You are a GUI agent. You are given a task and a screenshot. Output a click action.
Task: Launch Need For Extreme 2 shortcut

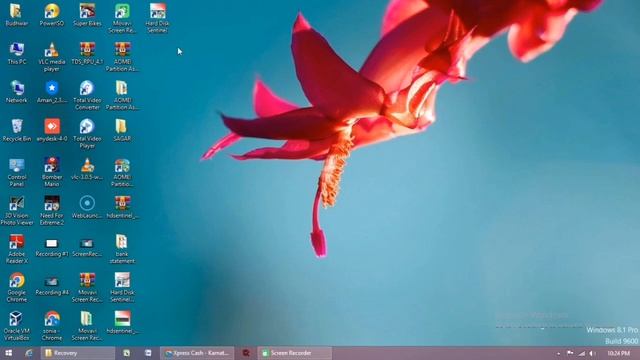click(x=52, y=211)
